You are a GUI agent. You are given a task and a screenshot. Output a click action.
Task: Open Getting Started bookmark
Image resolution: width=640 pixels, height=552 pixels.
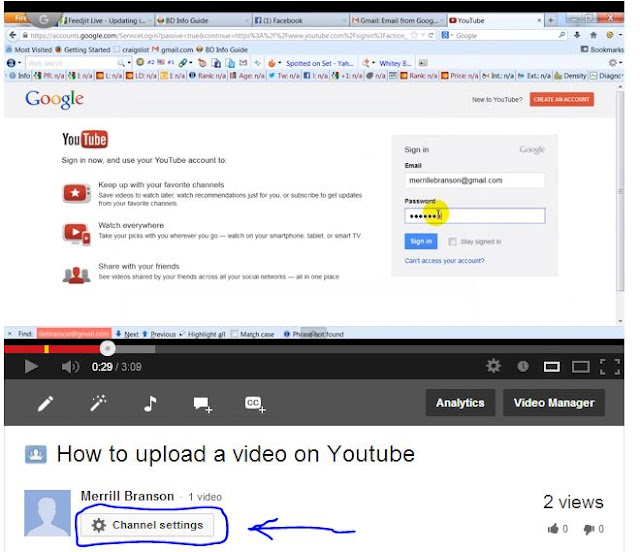83,49
